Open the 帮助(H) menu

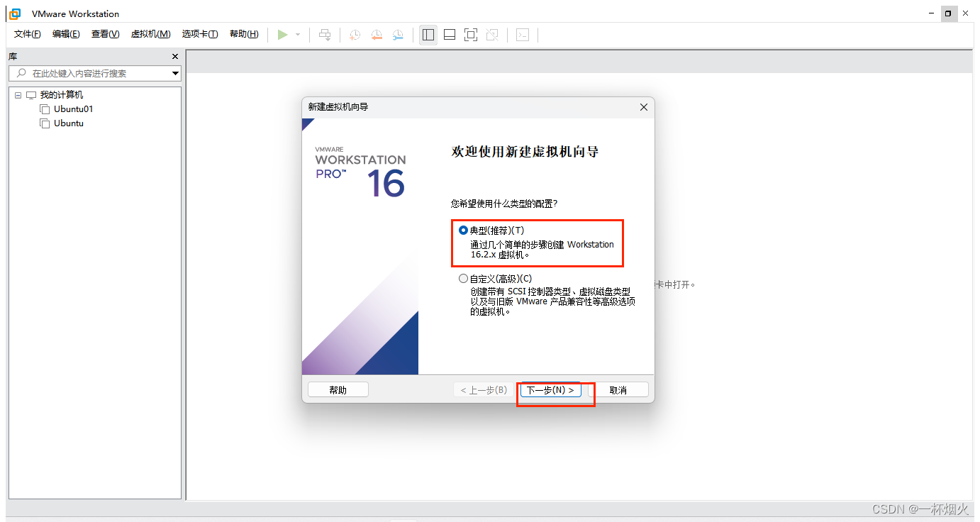click(x=244, y=34)
